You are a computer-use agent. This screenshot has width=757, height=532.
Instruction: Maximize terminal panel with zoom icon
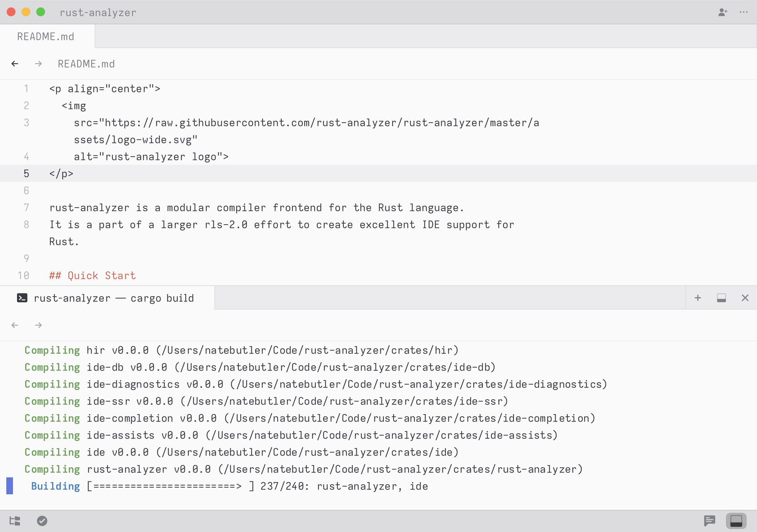[722, 298]
